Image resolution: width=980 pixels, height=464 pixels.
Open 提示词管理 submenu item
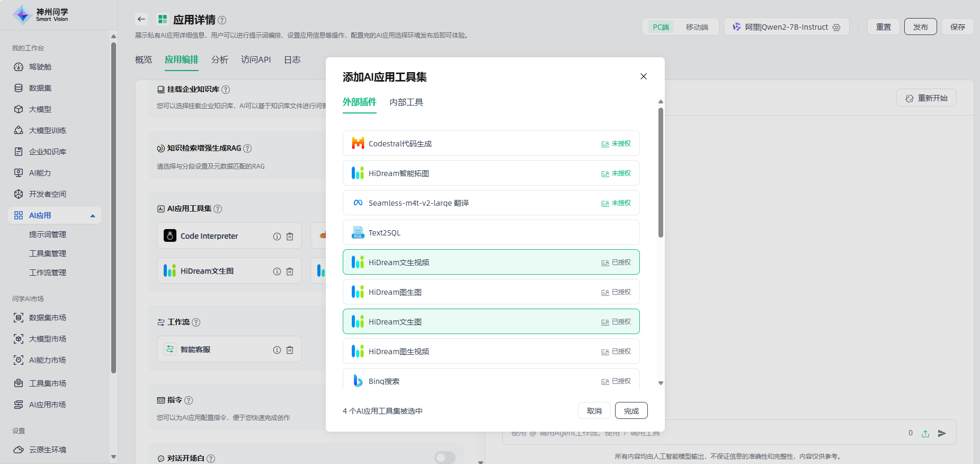[x=48, y=234]
